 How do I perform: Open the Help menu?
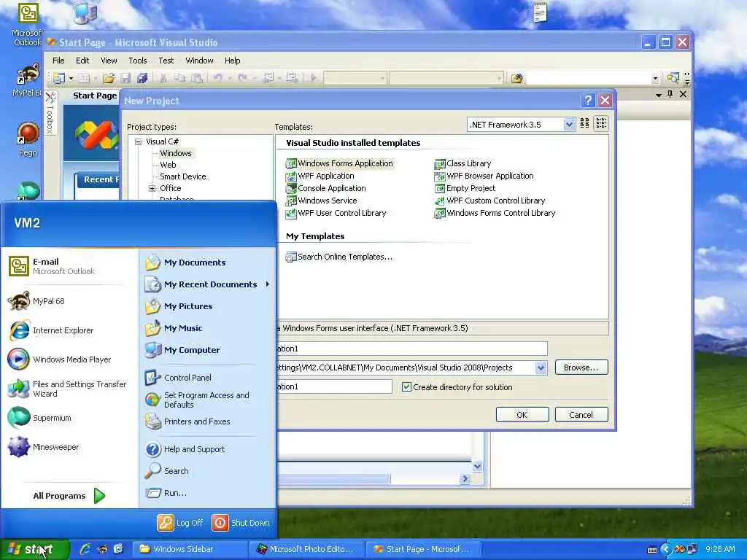232,61
